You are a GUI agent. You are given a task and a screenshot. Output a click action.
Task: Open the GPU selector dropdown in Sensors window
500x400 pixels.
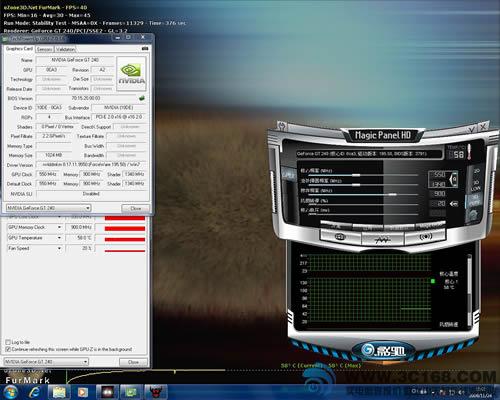[46, 361]
